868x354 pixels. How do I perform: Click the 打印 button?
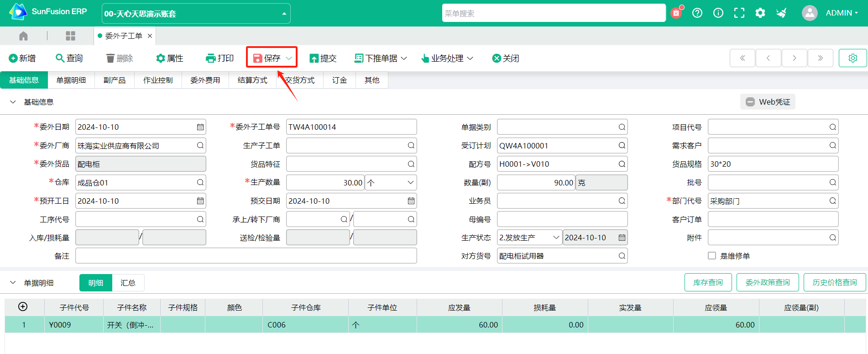click(220, 58)
